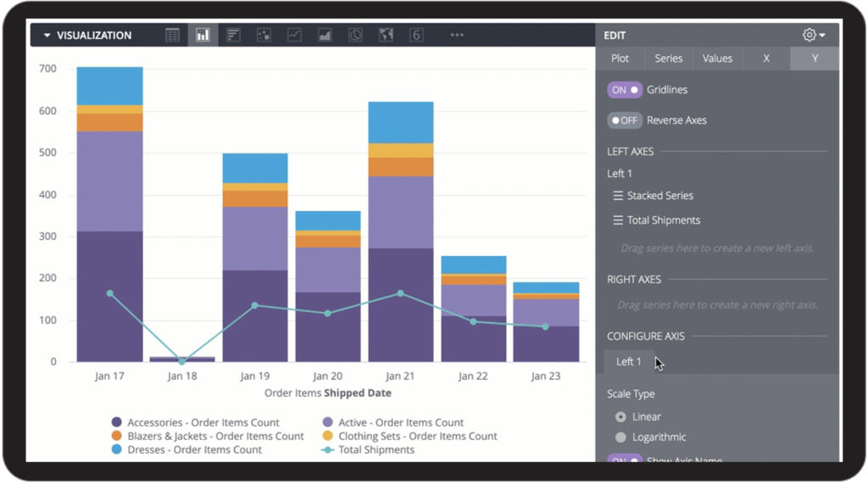This screenshot has width=868, height=484.
Task: Switch to the Series tab
Action: [x=669, y=58]
